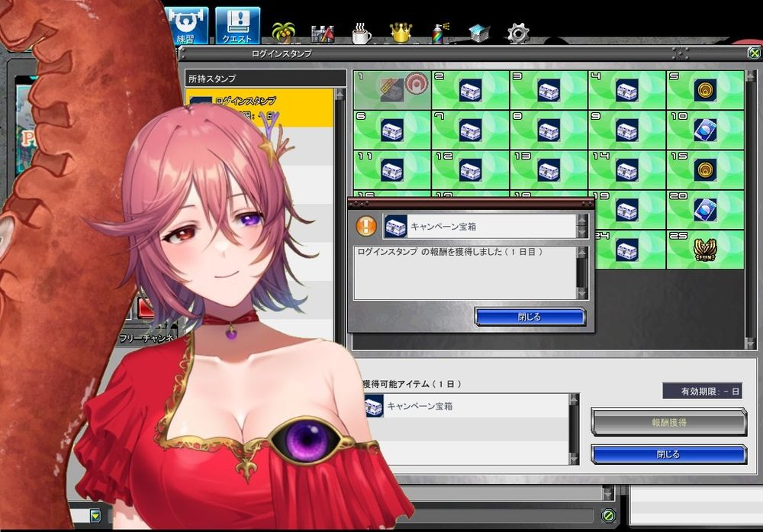Click the ログインスタンプ window title bar text

(282, 53)
